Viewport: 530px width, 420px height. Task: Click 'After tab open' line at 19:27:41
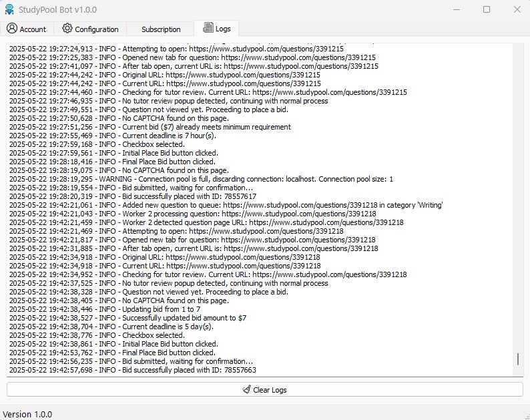194,66
